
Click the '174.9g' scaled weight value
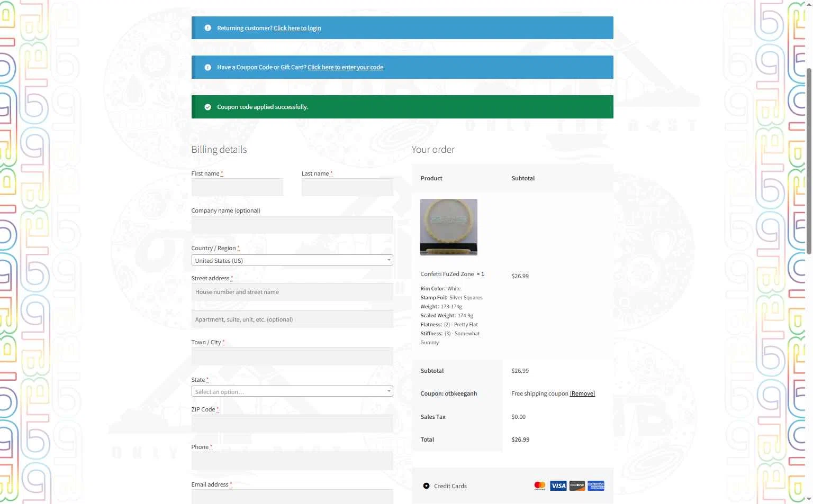click(465, 316)
